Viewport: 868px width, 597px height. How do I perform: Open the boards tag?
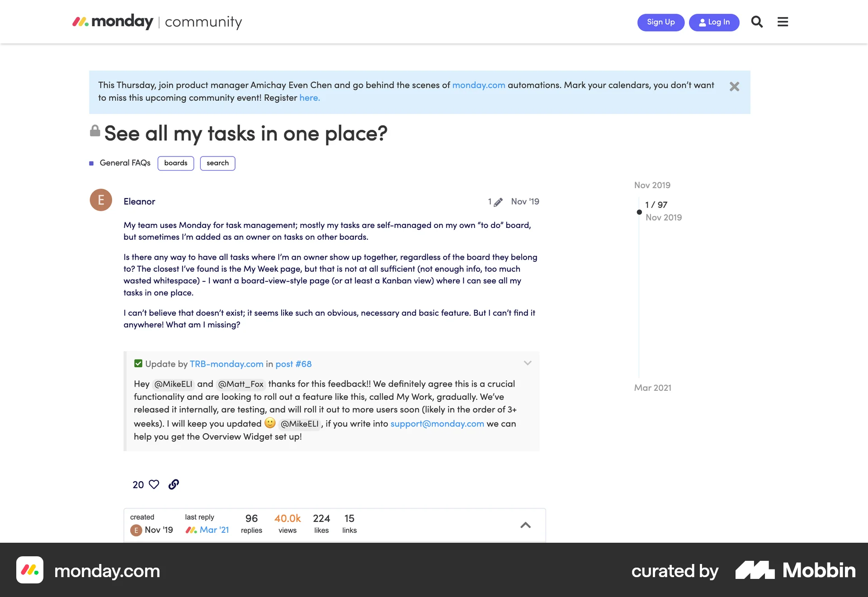click(x=175, y=163)
